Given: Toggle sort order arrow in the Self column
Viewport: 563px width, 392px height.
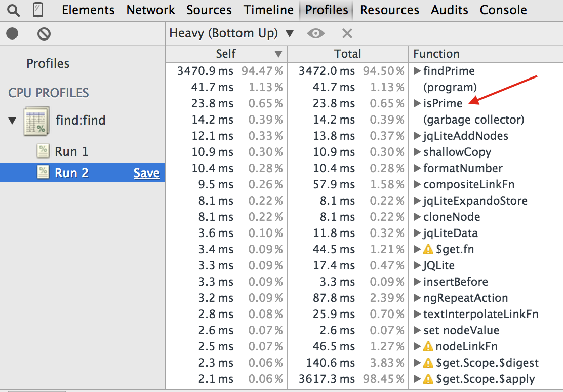Looking at the screenshot, I should pyautogui.click(x=278, y=54).
